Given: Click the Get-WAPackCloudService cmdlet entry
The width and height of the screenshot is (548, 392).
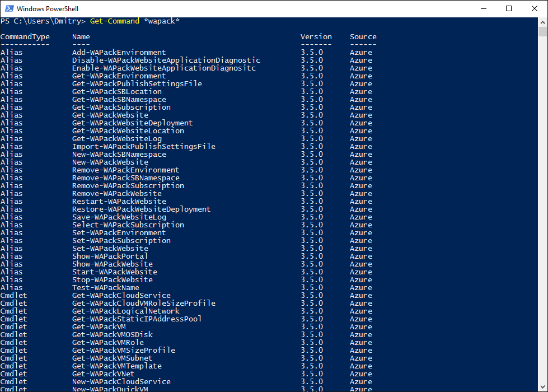Looking at the screenshot, I should [x=121, y=296].
